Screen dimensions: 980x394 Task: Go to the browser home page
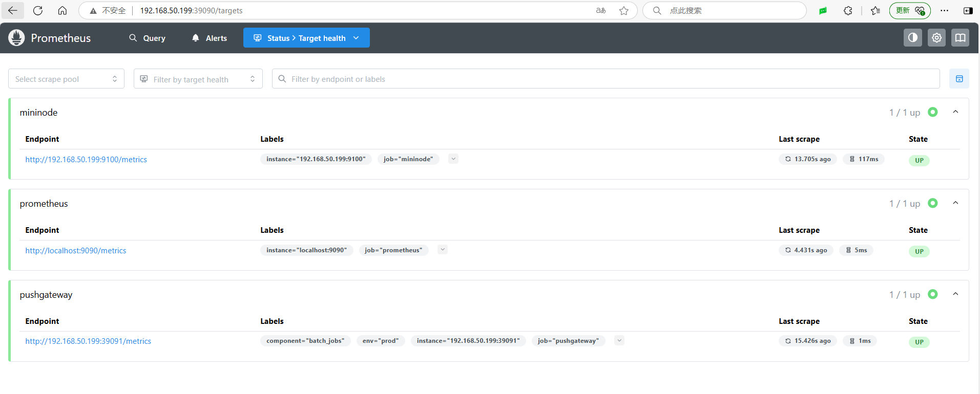[x=62, y=10]
